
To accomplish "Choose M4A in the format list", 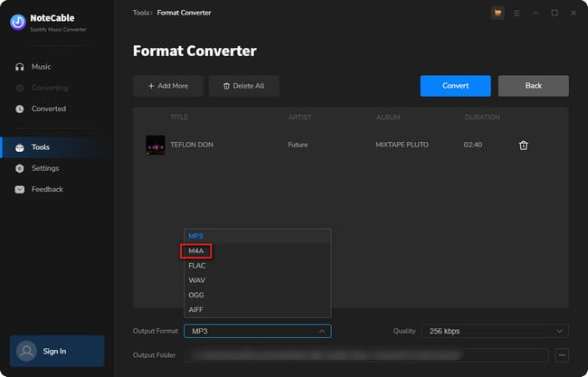I will [257, 250].
